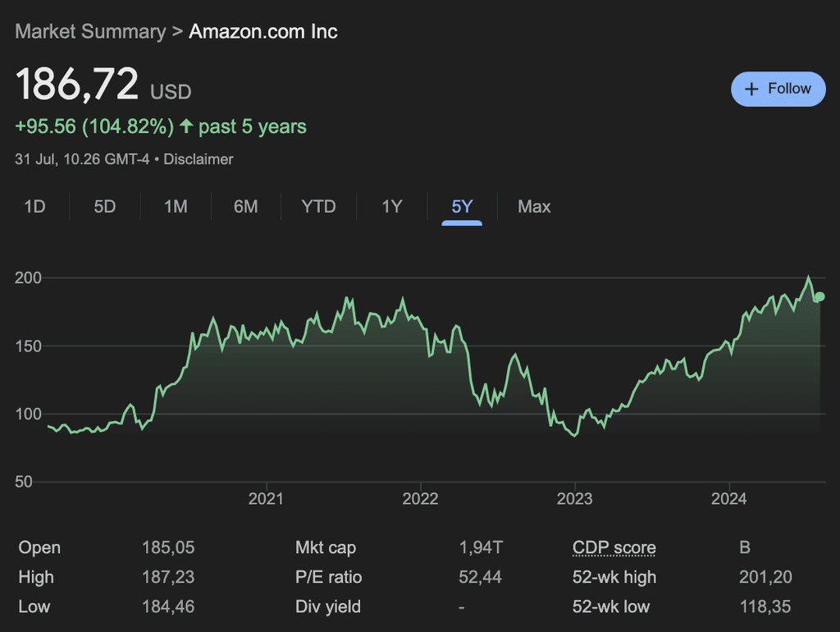Open the Disclaimer link
This screenshot has width=840, height=632.
[199, 159]
